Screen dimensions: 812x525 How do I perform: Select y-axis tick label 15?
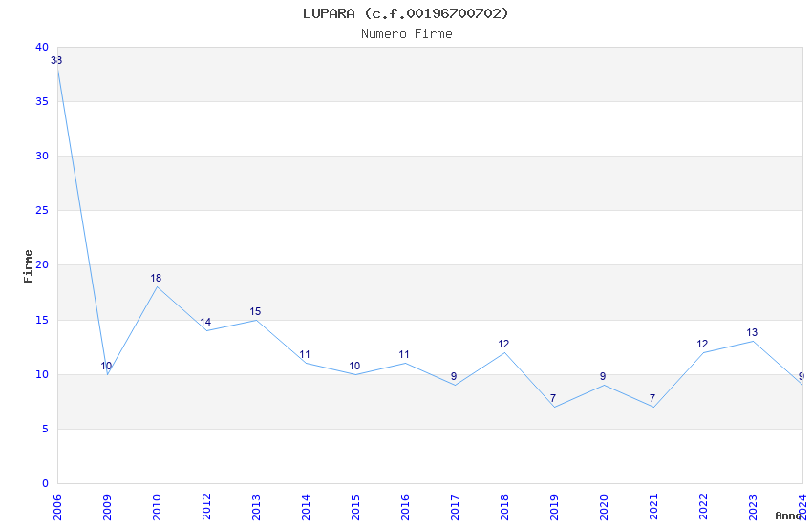(x=42, y=320)
